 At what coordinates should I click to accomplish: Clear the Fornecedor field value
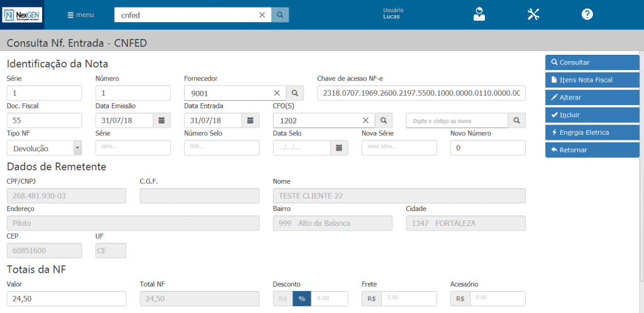point(277,93)
